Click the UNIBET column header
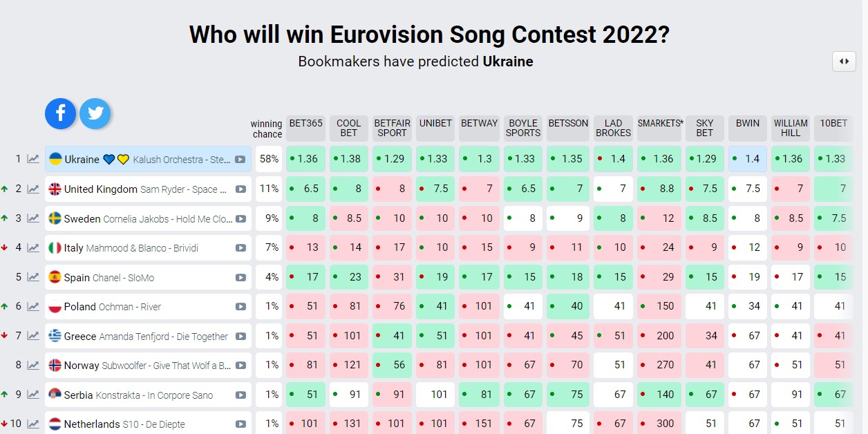The height and width of the screenshot is (434, 868). click(x=435, y=124)
